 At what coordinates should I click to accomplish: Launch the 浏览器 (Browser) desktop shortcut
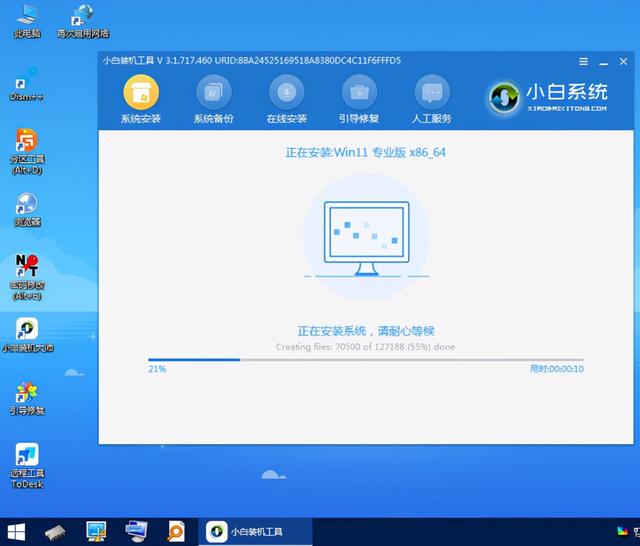click(27, 207)
